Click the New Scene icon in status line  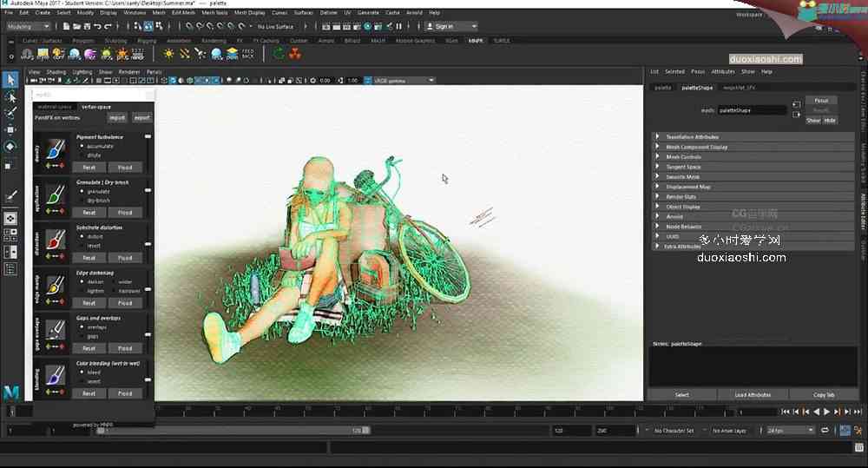click(67, 26)
